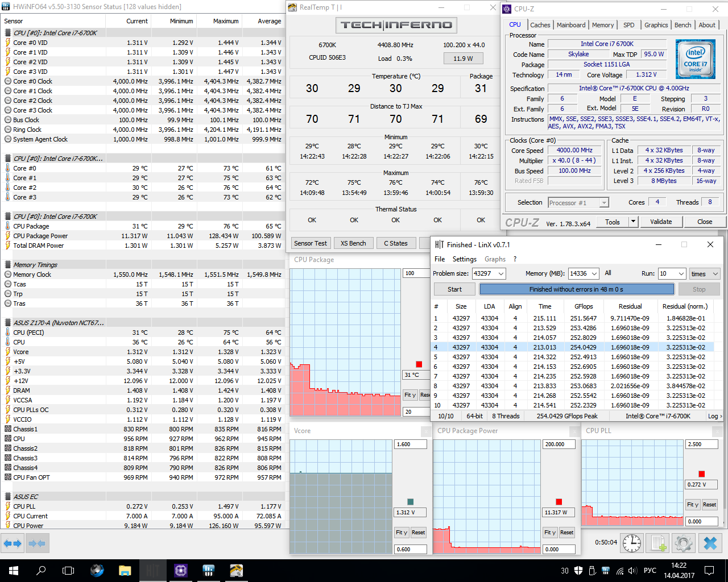The image size is (728, 582).
Task: Click the РУС language indicator
Action: point(650,571)
